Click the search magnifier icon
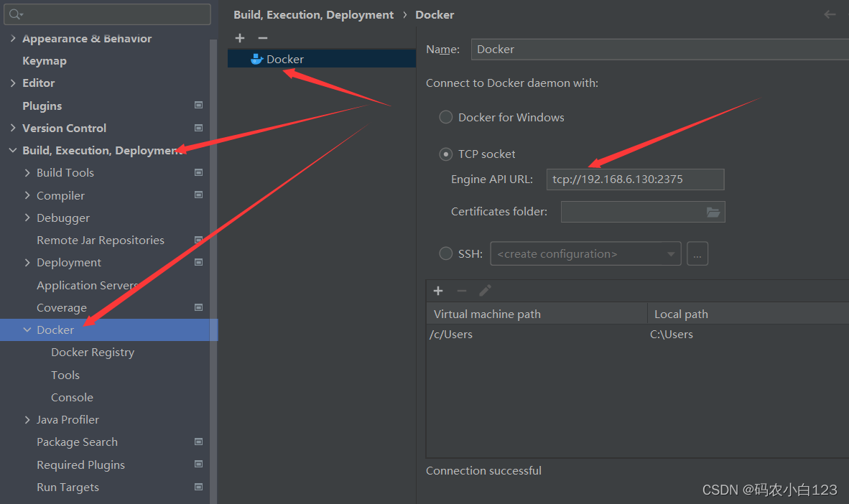 tap(15, 14)
